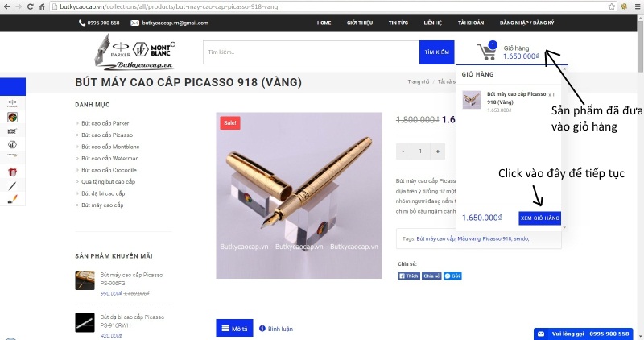Click the Facebook Thích like button
Viewport: 644px width, 340px height.
point(409,276)
